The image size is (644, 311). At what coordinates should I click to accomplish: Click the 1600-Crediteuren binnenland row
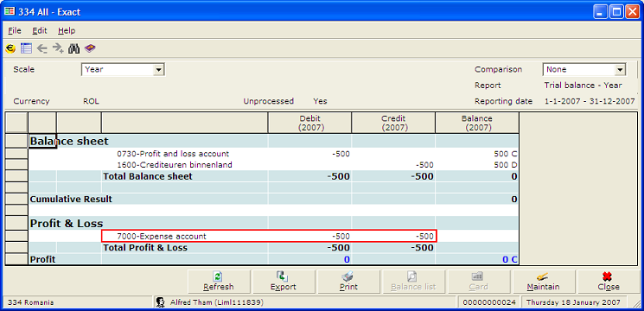point(273,165)
